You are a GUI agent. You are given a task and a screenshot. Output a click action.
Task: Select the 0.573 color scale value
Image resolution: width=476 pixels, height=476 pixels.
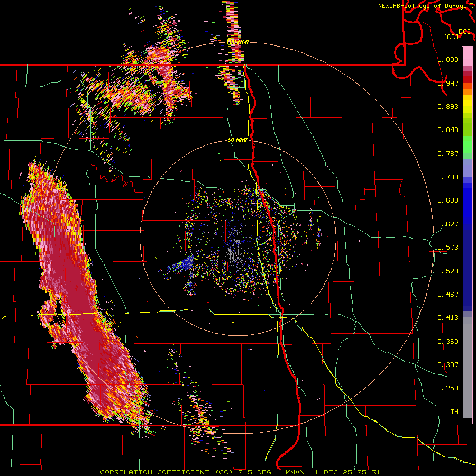[x=448, y=248]
